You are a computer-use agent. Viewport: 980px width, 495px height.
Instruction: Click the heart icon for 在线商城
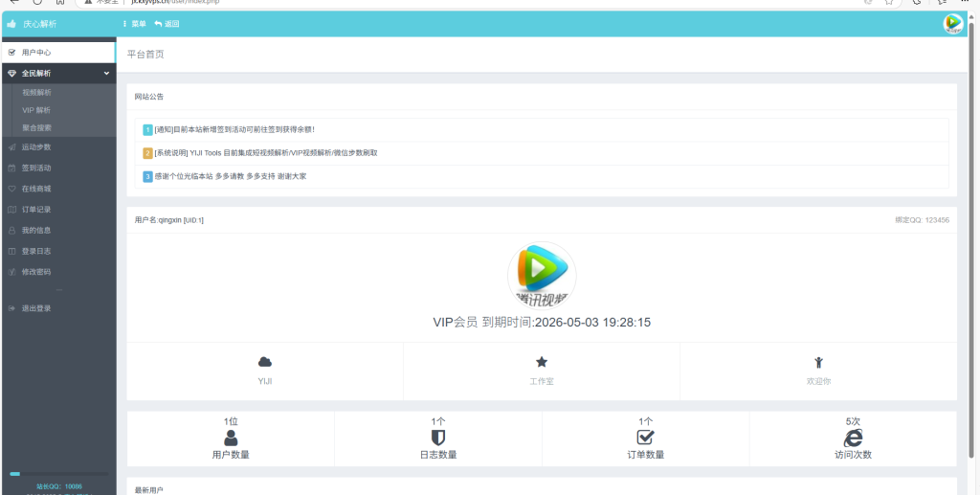coord(11,189)
